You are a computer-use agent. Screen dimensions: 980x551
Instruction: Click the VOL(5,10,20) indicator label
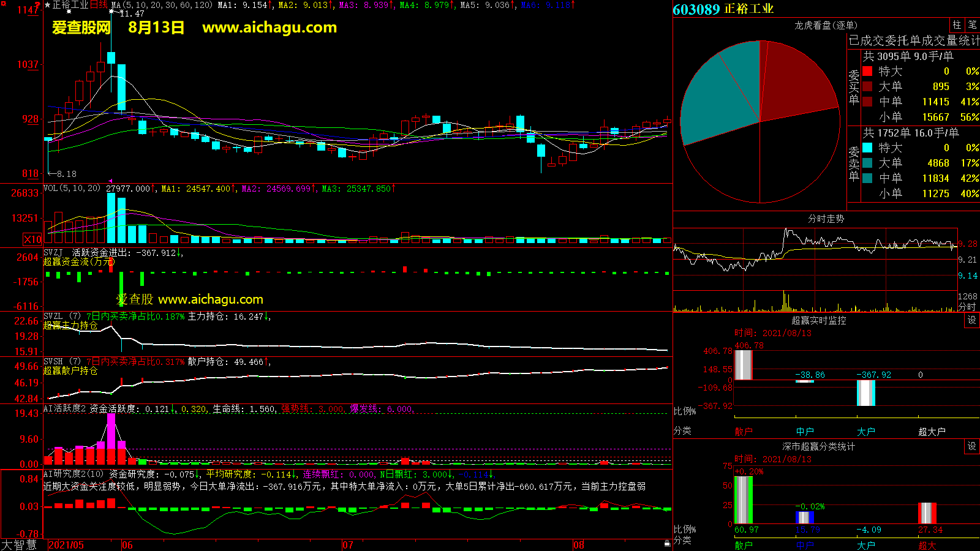72,189
